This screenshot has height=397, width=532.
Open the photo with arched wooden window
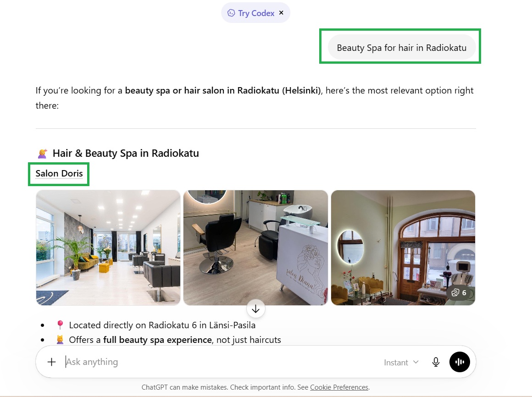coord(403,248)
